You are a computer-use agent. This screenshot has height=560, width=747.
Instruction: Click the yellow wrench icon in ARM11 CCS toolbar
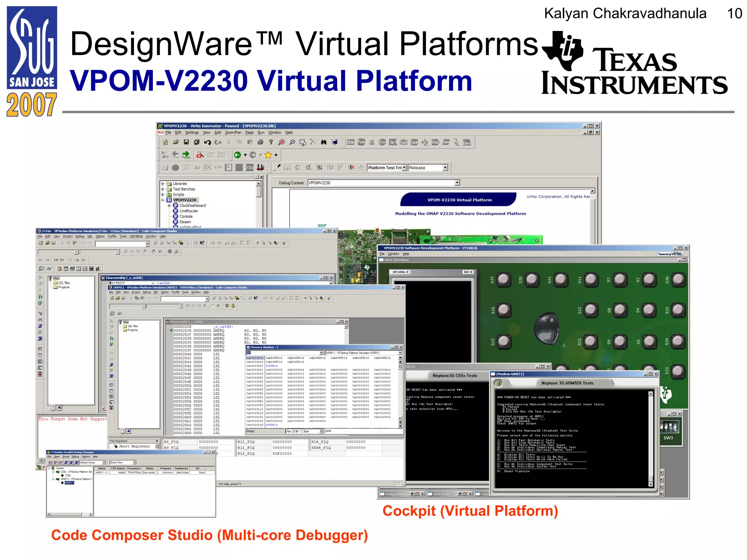pos(233,306)
